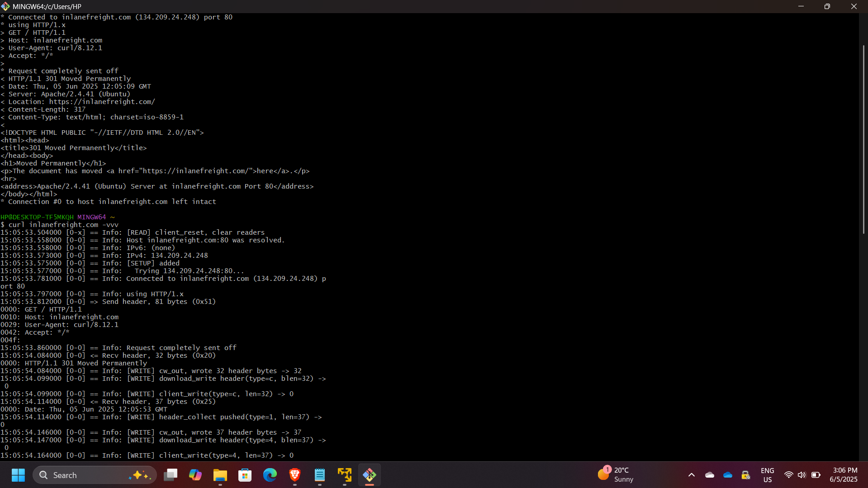Image resolution: width=868 pixels, height=488 pixels.
Task: Expand hidden icons with the system tray chevron
Action: pyautogui.click(x=691, y=475)
